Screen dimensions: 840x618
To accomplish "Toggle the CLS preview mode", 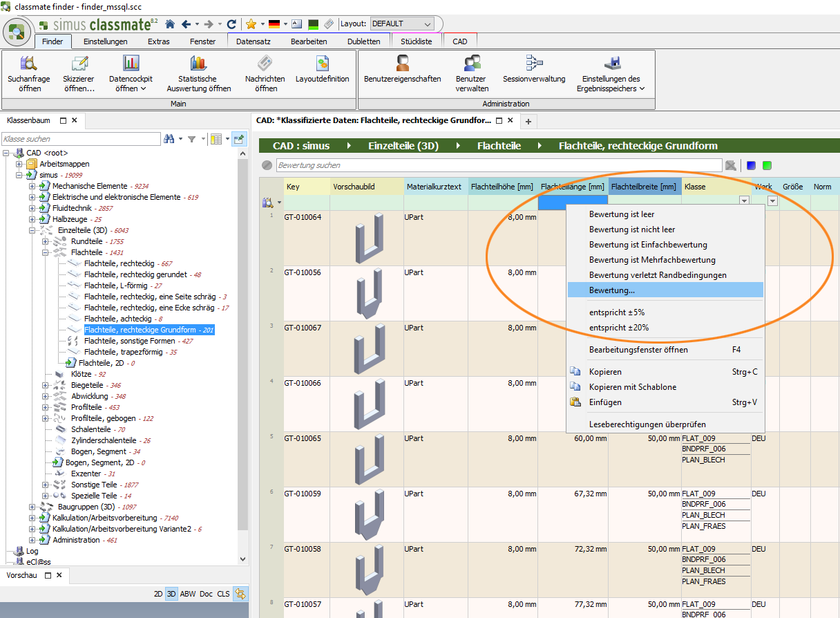I will 224,594.
